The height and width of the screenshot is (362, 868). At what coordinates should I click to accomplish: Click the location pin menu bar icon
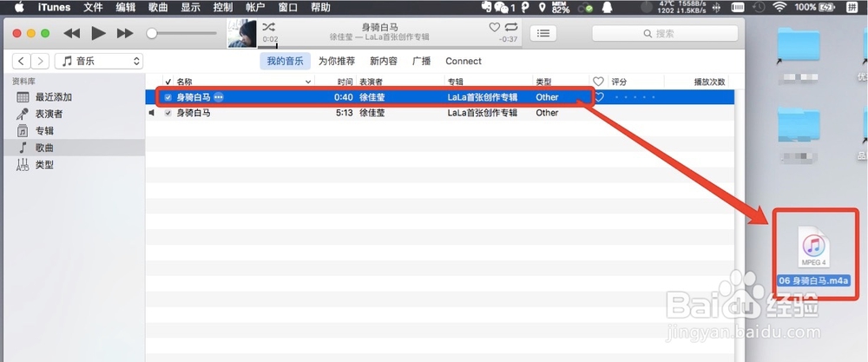[x=542, y=7]
